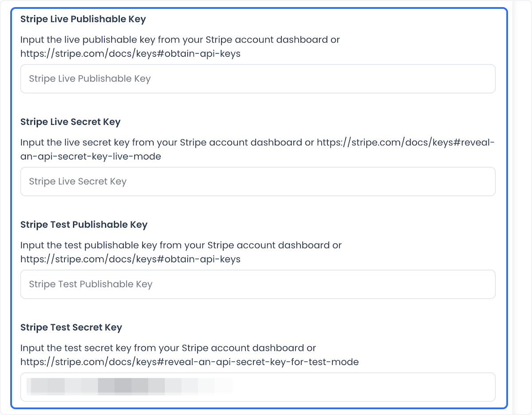Focus the Stripe Live Secret Key input

click(258, 182)
